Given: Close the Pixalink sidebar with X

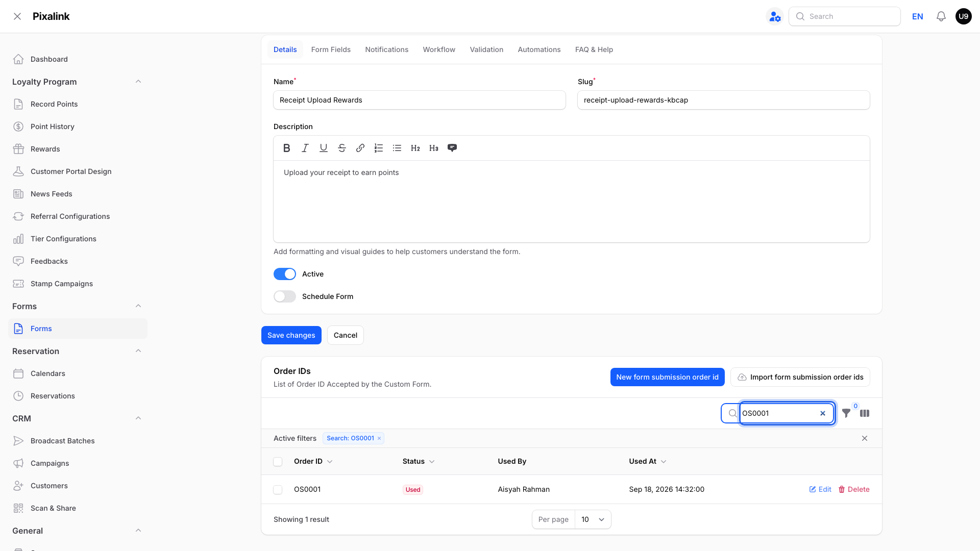Looking at the screenshot, I should click(17, 16).
